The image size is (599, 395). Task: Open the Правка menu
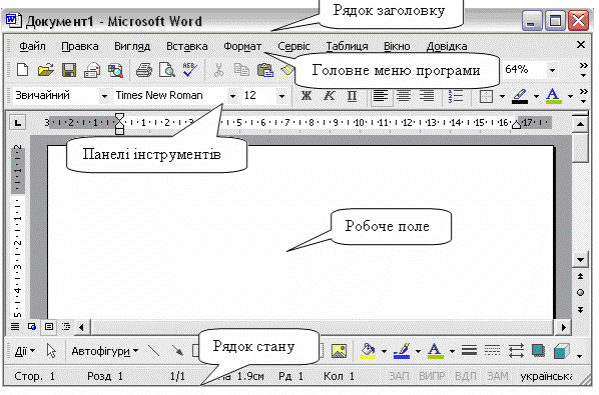coord(80,46)
